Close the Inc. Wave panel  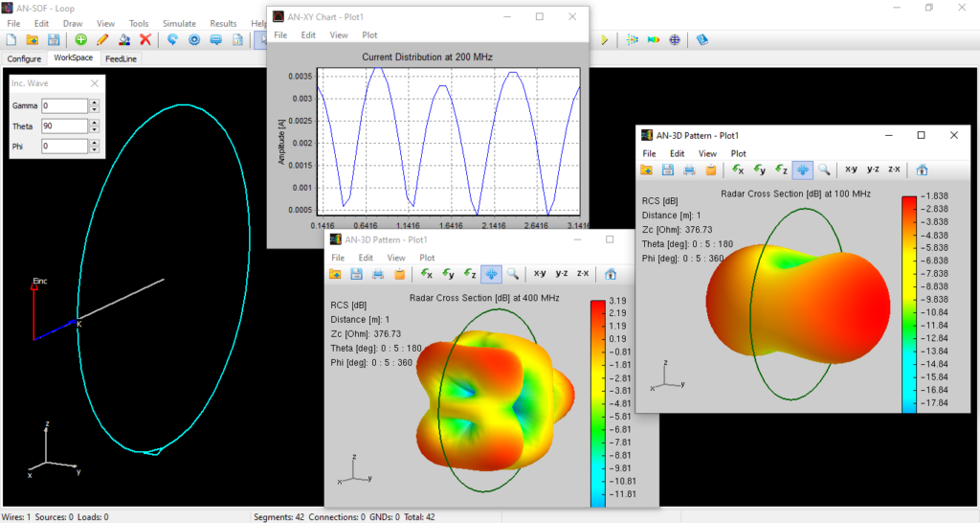[95, 83]
